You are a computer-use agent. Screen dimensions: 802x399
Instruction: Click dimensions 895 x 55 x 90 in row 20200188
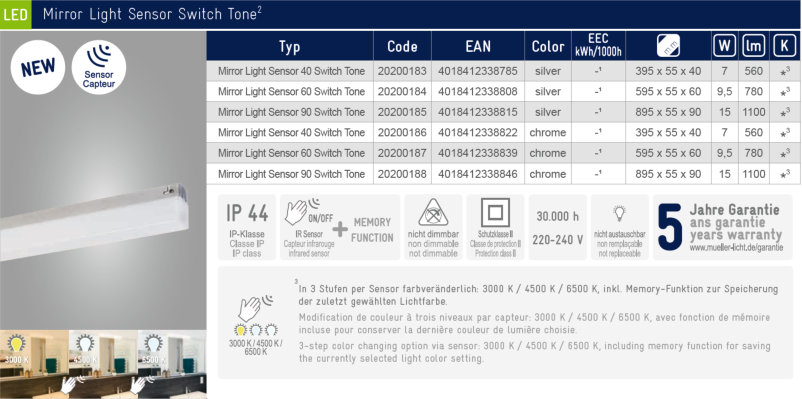668,174
